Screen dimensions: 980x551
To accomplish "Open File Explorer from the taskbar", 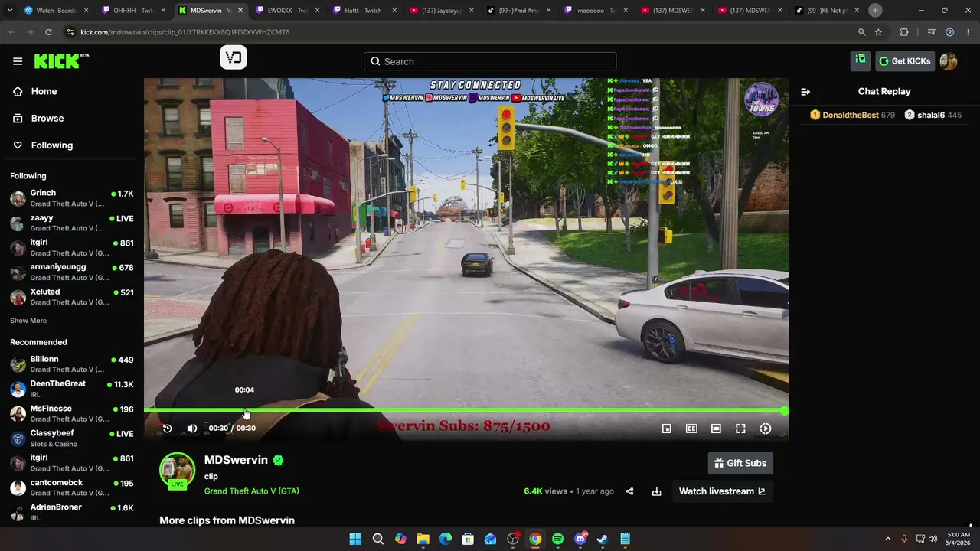I will pyautogui.click(x=423, y=539).
